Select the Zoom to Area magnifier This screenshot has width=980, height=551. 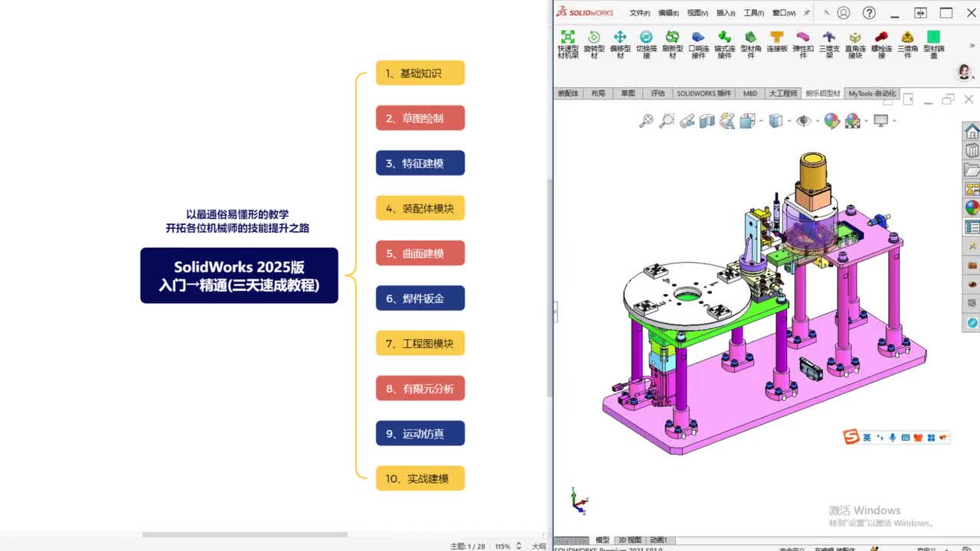click(667, 121)
